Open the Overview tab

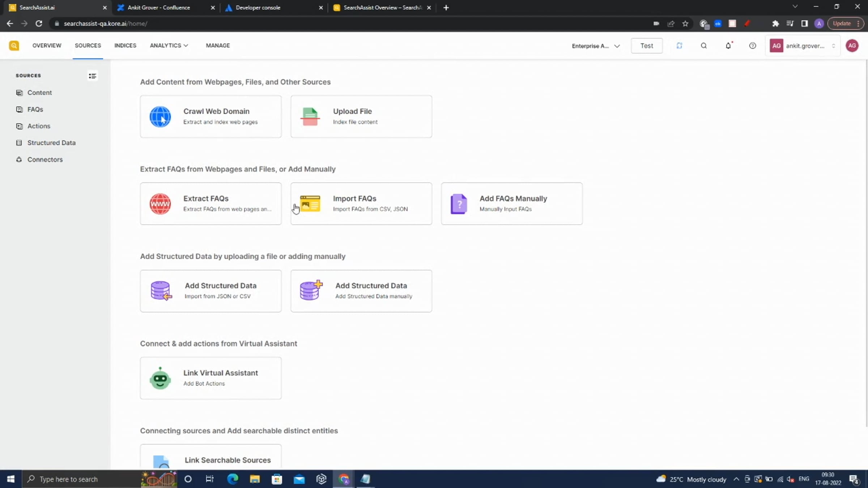[47, 46]
